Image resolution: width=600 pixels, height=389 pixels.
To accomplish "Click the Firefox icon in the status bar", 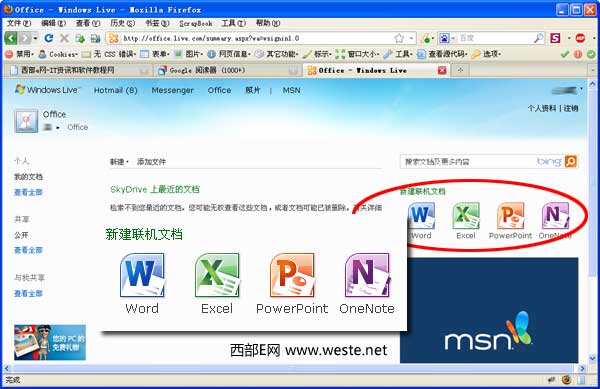I will pos(566,380).
